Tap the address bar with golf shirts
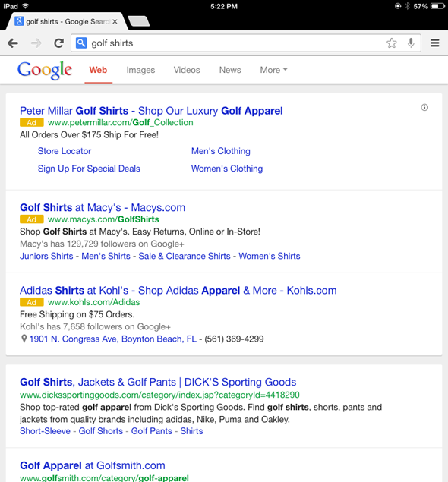Screen dimensions: 448x482 (245, 43)
